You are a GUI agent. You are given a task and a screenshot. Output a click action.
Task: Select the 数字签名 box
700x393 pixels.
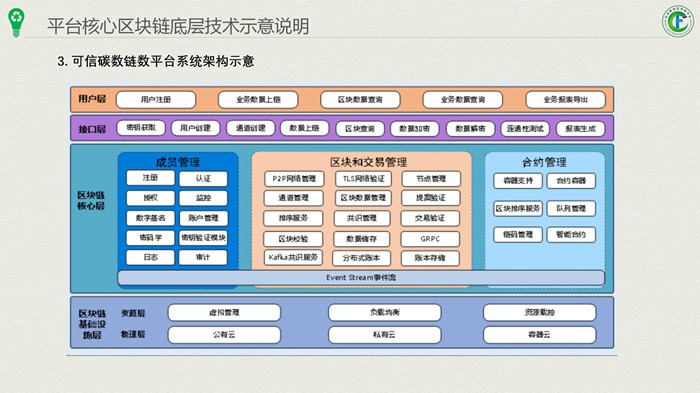click(x=150, y=218)
